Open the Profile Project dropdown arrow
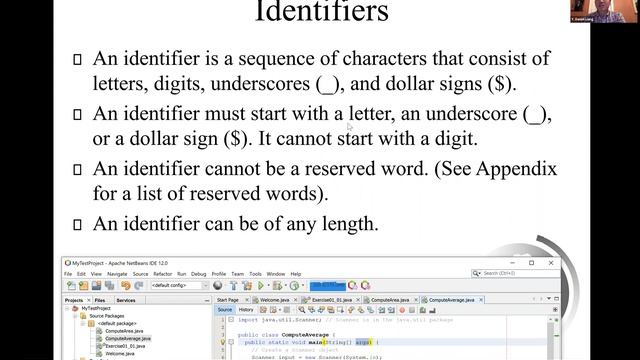640x360 pixels. [302, 286]
